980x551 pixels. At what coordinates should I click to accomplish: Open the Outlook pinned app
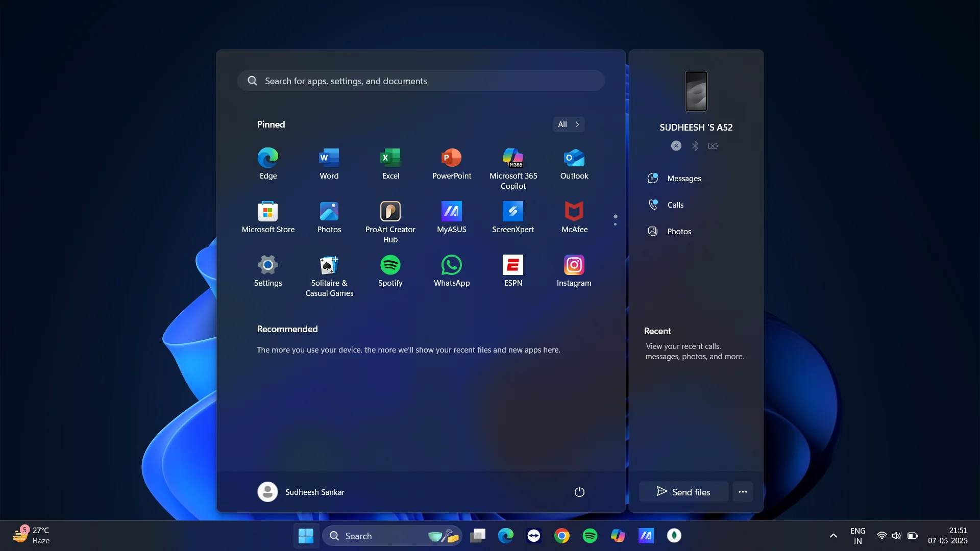tap(574, 164)
